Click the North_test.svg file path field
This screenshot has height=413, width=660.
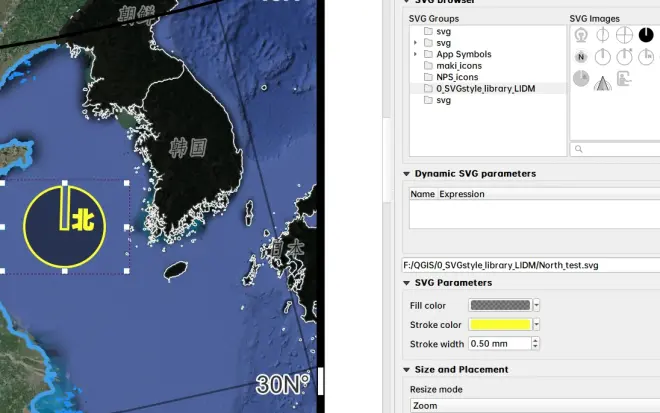pyautogui.click(x=531, y=265)
